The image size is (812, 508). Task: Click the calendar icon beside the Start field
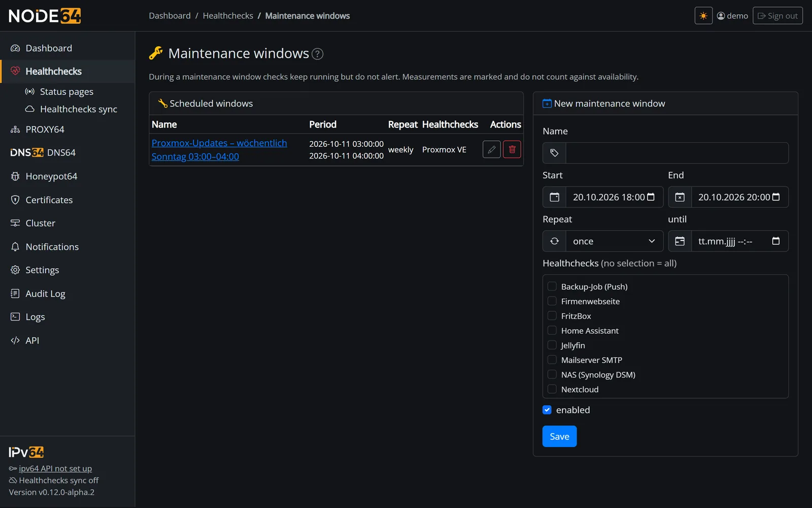pos(554,197)
